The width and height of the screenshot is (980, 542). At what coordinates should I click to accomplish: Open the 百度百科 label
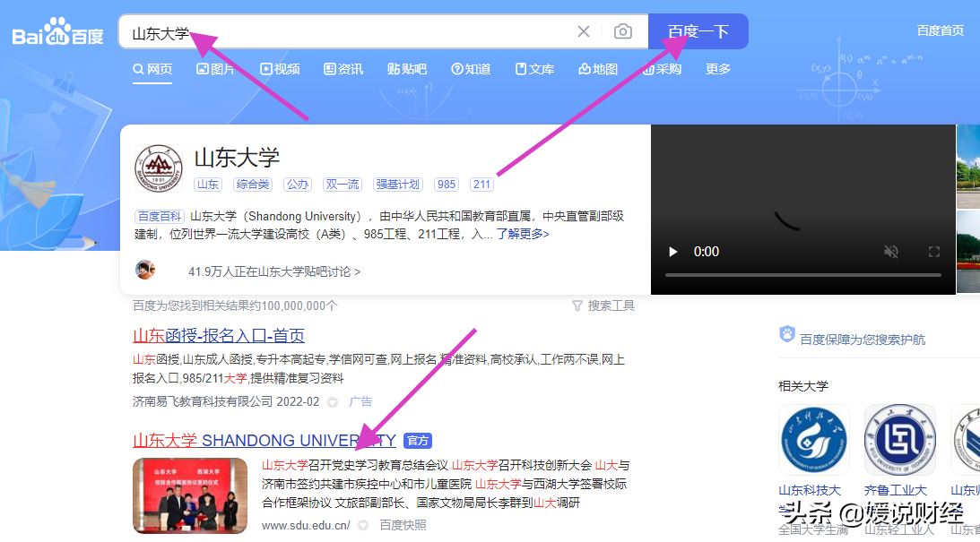pyautogui.click(x=160, y=217)
